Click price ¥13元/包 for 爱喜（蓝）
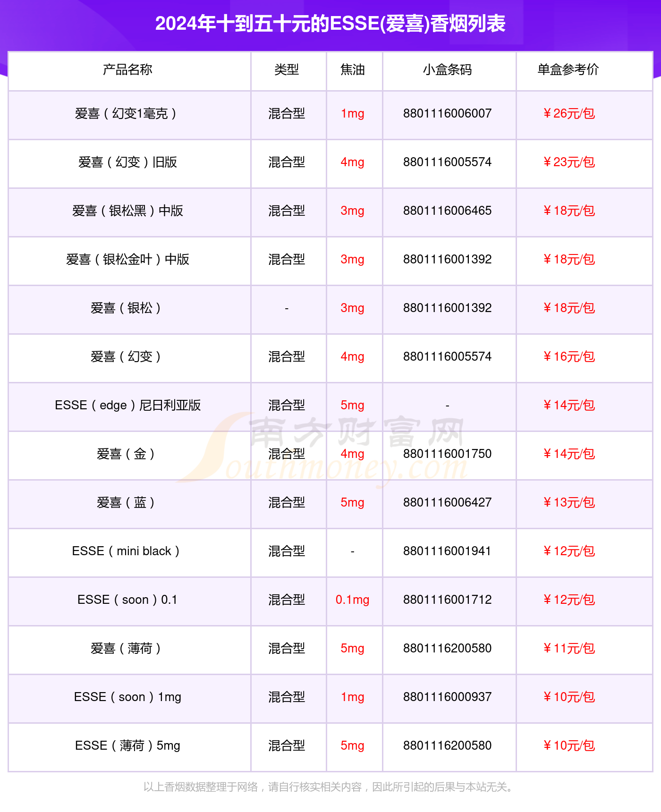Viewport: 661px width, 812px height. pyautogui.click(x=568, y=503)
